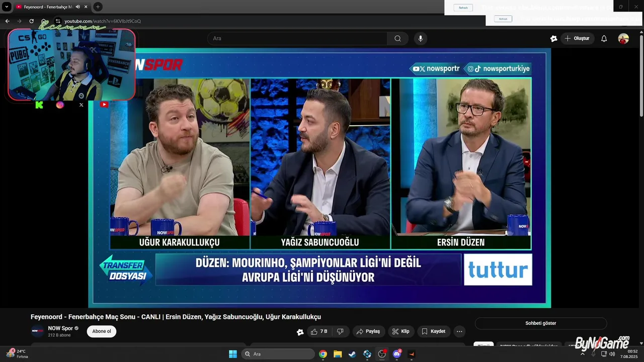This screenshot has height=362, width=644.
Task: Open the Oluştur create menu
Action: pyautogui.click(x=577, y=38)
